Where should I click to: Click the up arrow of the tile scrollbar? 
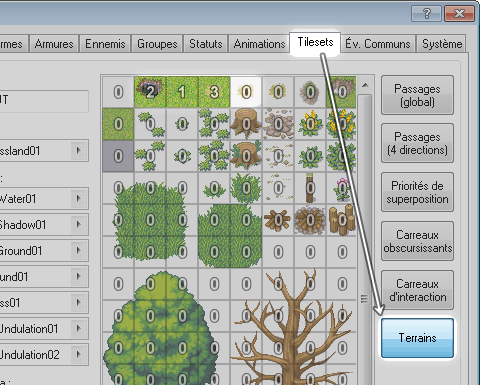point(365,85)
